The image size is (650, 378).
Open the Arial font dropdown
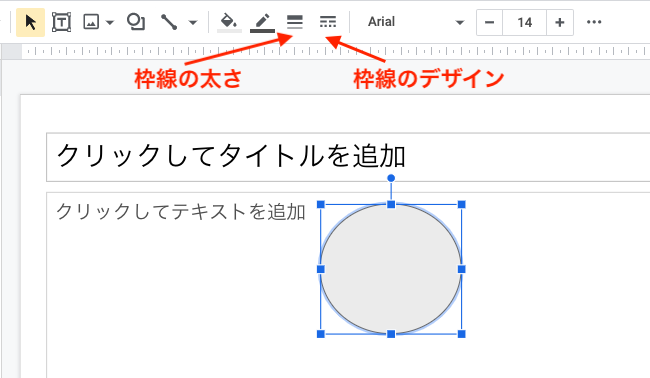tap(415, 22)
